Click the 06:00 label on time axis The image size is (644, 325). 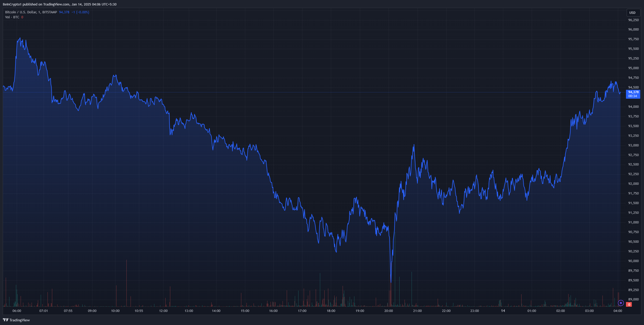(17, 311)
